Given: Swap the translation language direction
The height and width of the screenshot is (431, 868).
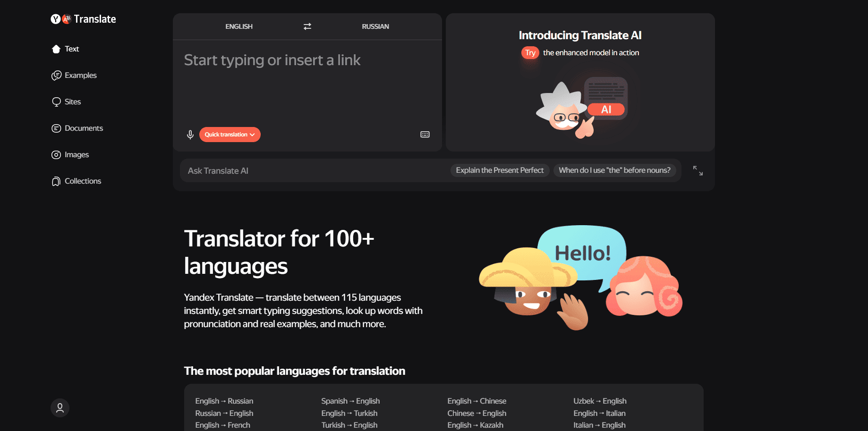Looking at the screenshot, I should pos(307,26).
